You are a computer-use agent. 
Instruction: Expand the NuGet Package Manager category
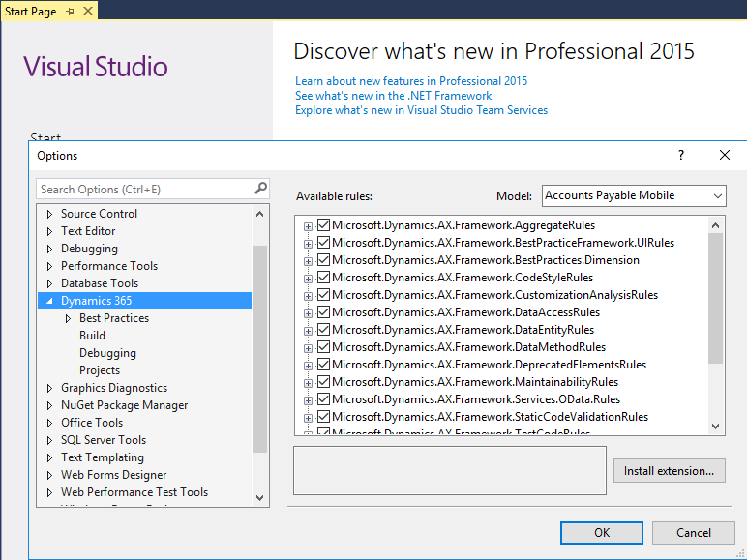pos(49,405)
